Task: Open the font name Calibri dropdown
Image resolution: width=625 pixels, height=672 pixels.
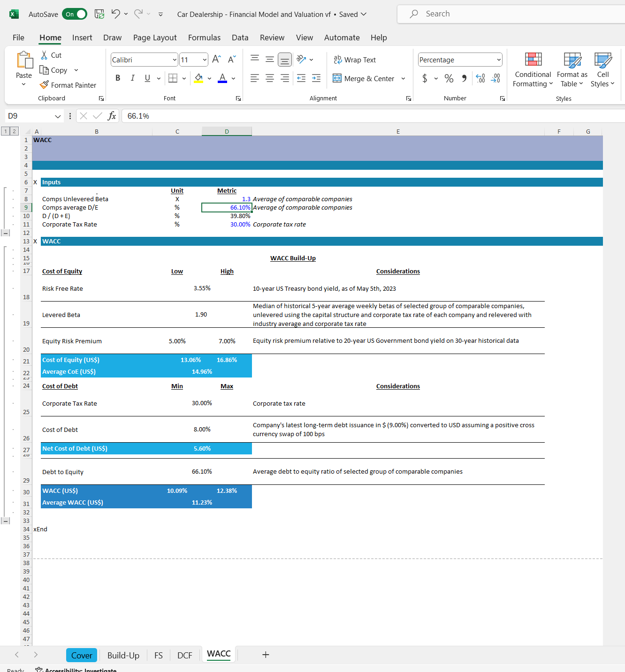Action: click(175, 60)
